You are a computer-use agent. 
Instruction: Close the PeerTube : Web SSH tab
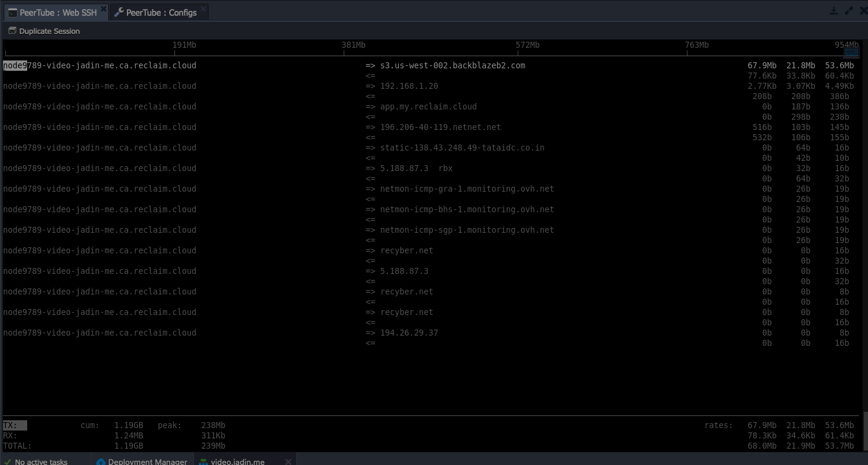point(103,10)
